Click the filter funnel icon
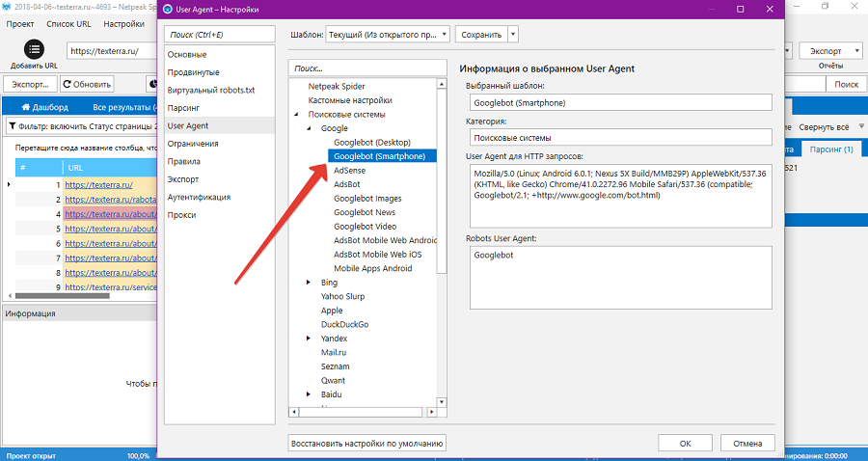Image resolution: width=868 pixels, height=461 pixels. [13, 126]
